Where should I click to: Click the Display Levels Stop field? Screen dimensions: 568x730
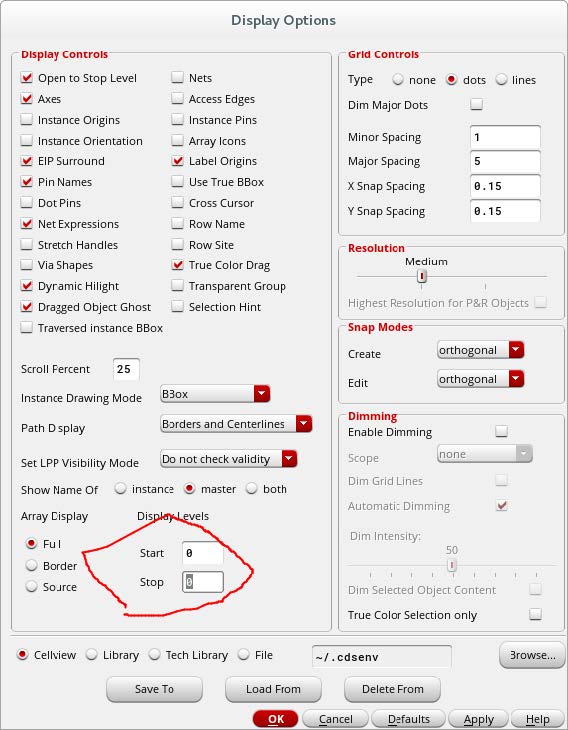point(203,582)
